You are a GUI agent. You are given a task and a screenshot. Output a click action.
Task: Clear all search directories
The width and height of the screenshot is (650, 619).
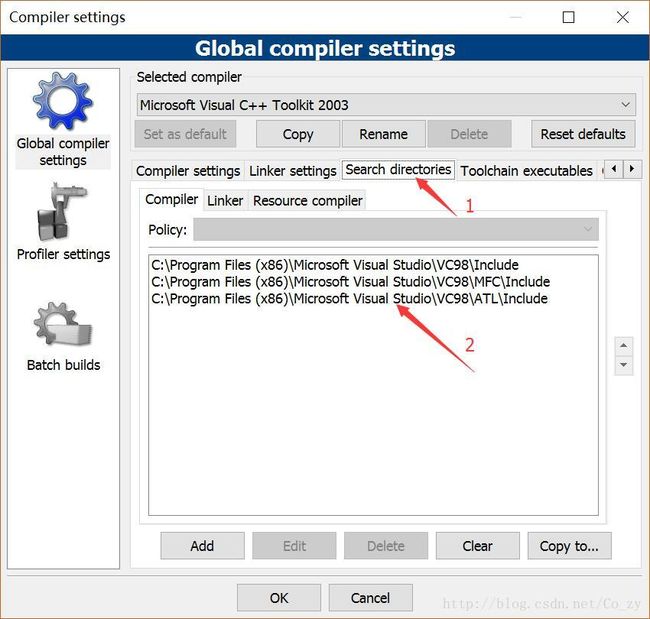(x=477, y=546)
